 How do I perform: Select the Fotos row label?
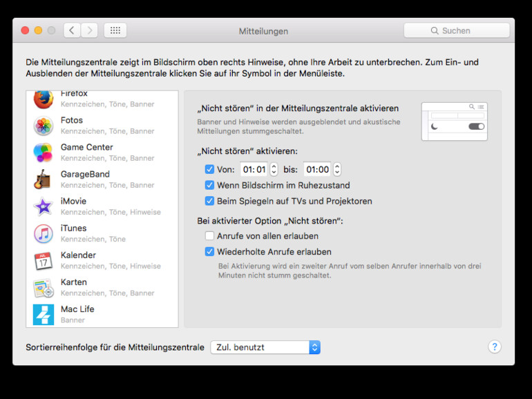72,120
